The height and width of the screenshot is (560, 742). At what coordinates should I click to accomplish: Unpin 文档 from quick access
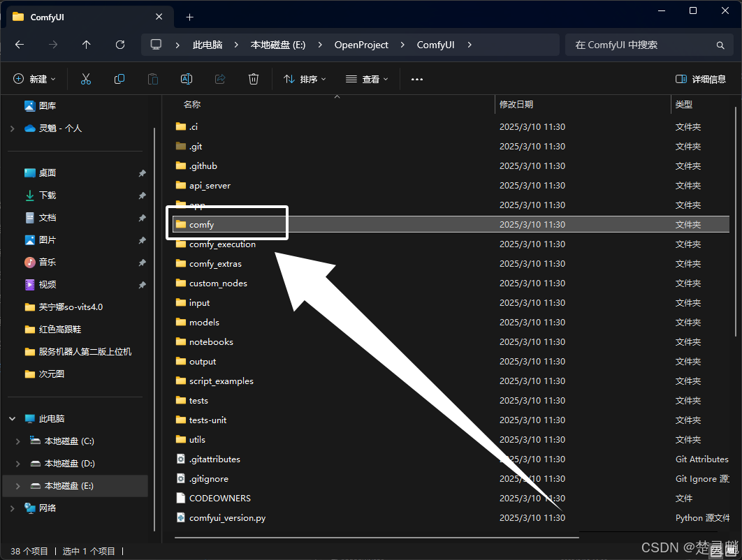coord(142,218)
